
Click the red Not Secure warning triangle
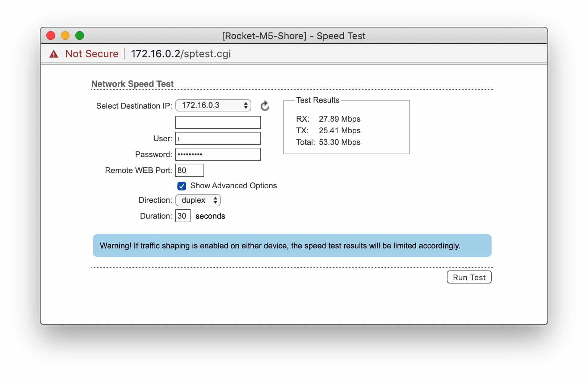(54, 54)
